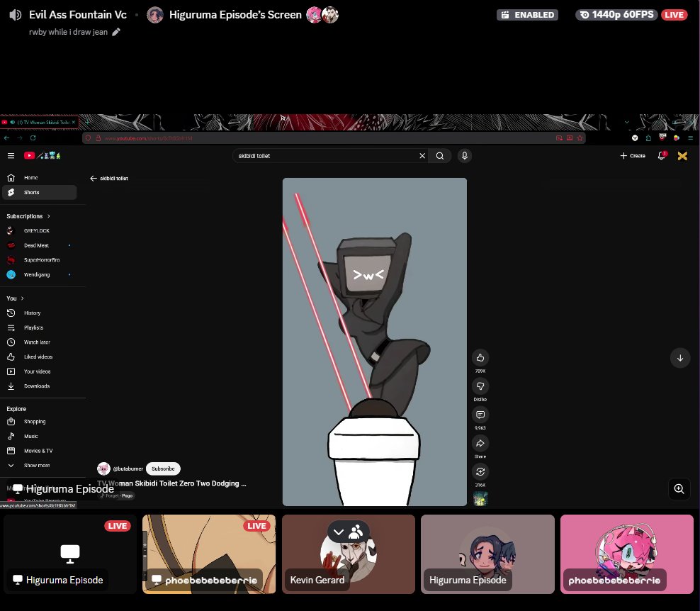Viewport: 700px width, 611px height.
Task: Open a new browser tab plus
Action: [x=88, y=122]
